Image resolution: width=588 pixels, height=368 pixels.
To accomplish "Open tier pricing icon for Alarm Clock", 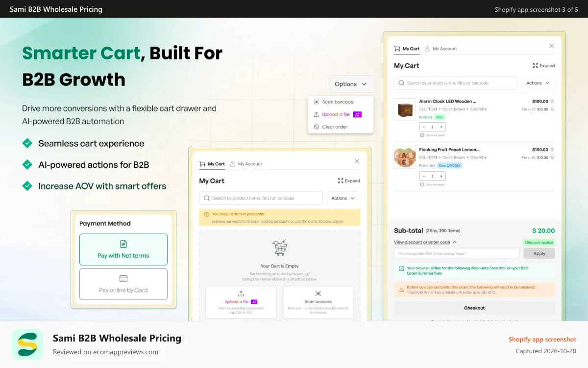I will (x=552, y=109).
